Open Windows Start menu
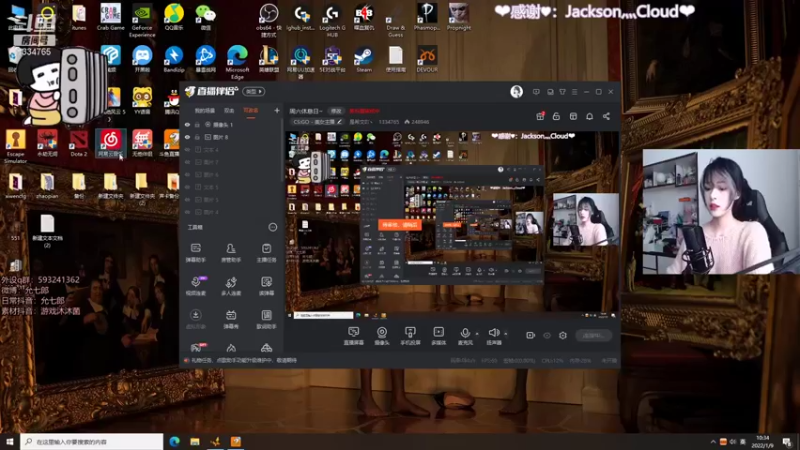The height and width of the screenshot is (450, 800). [10, 441]
